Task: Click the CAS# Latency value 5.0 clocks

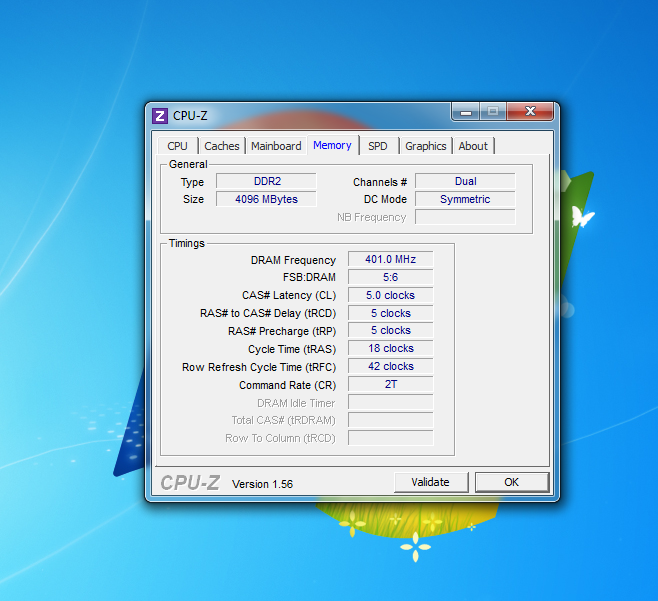Action: 391,295
